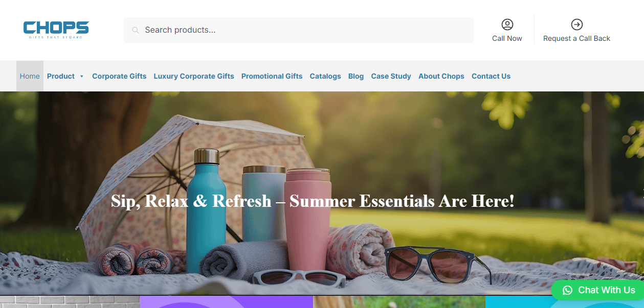Open the Home menu item
The width and height of the screenshot is (644, 308).
(30, 76)
